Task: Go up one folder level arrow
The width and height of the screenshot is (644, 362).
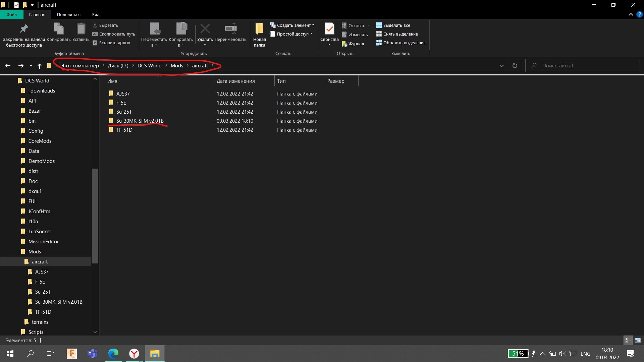Action: pos(40,66)
